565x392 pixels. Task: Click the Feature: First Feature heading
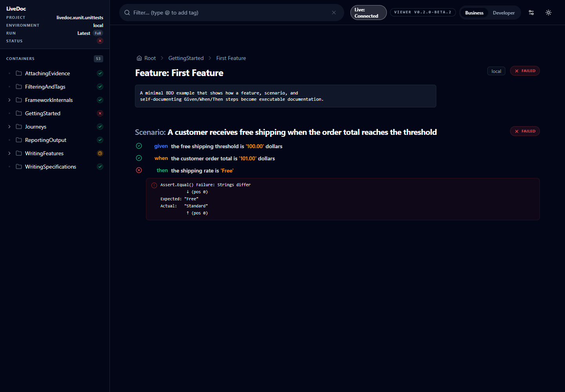pyautogui.click(x=179, y=73)
